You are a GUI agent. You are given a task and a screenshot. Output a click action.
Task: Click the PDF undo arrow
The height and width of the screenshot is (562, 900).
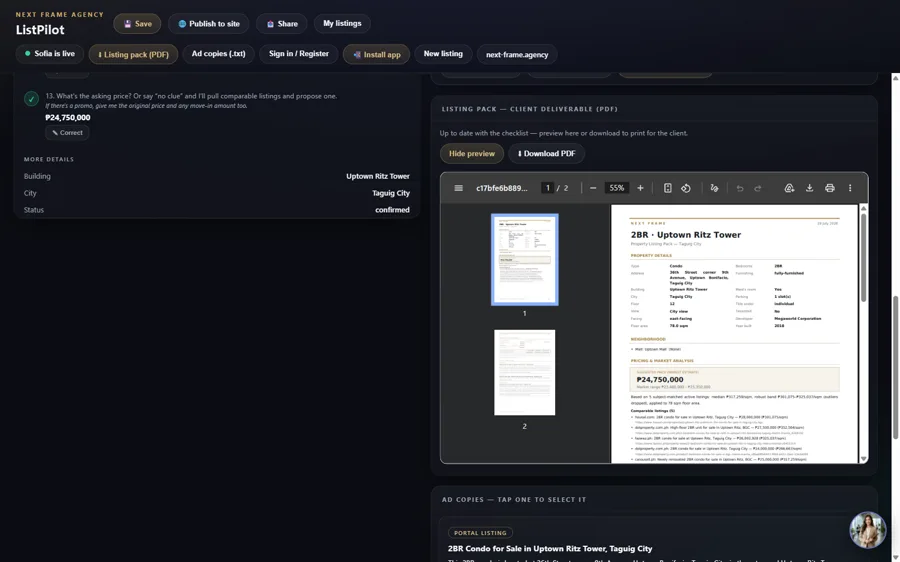point(740,188)
